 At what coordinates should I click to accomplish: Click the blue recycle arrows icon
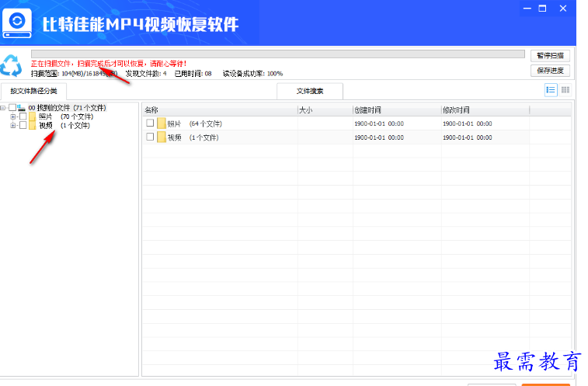(12, 64)
